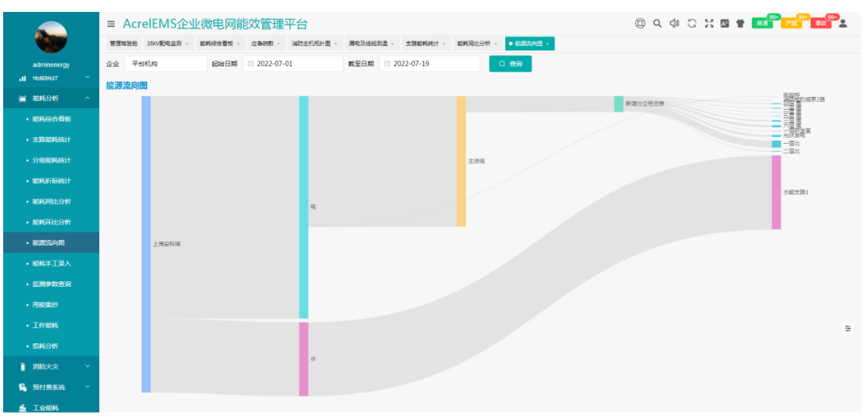The height and width of the screenshot is (418, 868).
Task: Click the 企业 organization input field
Action: pyautogui.click(x=165, y=64)
